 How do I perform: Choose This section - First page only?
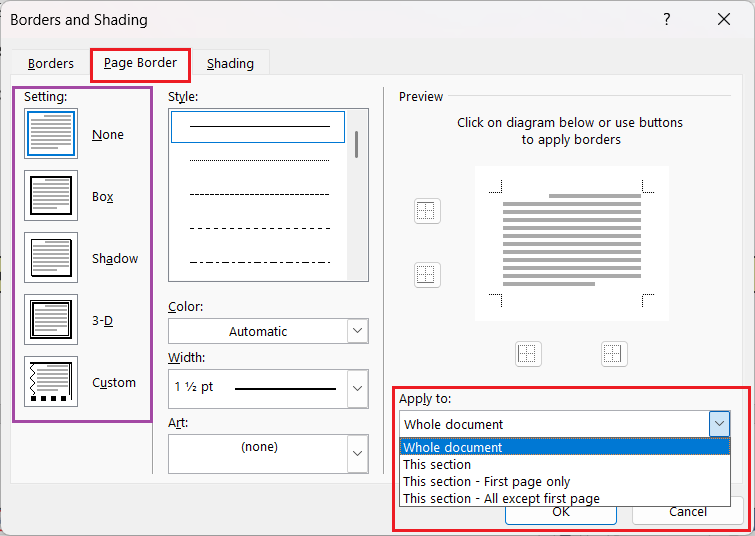[x=565, y=482]
